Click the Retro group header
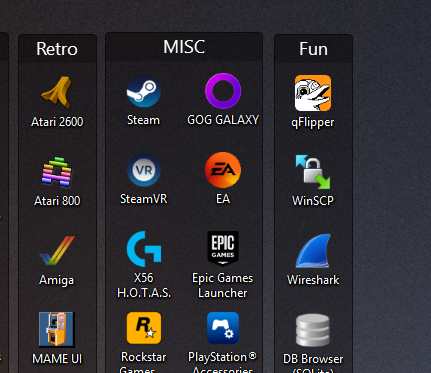431x373 pixels. 57,49
